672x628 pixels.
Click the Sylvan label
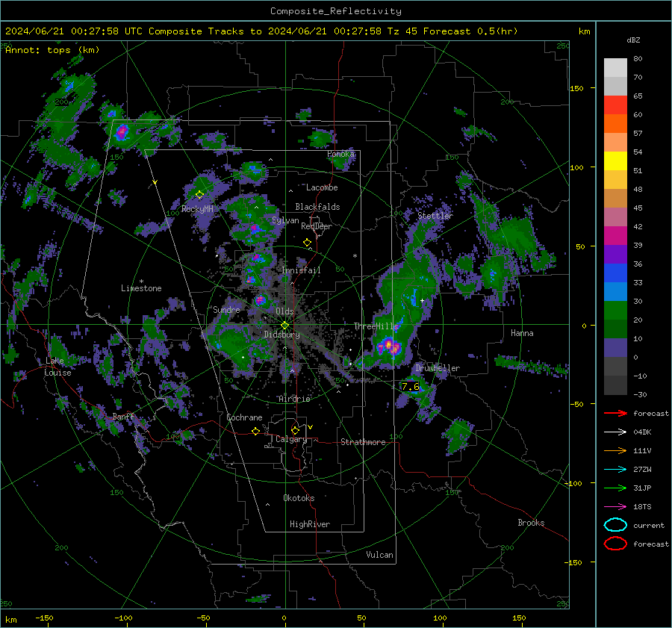click(x=285, y=220)
